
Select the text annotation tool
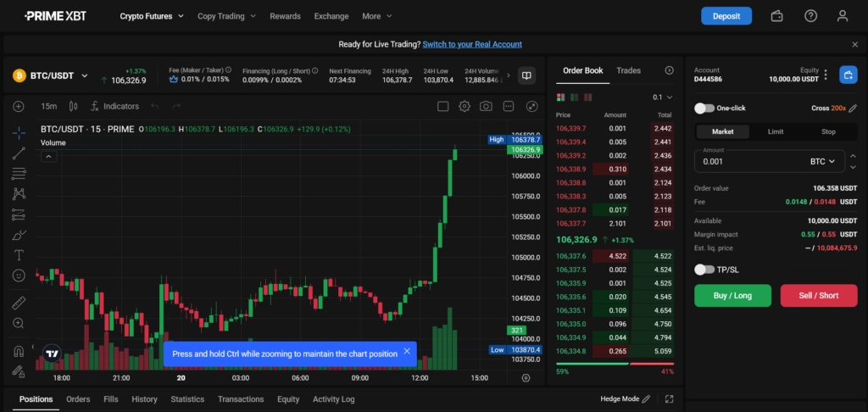tap(19, 255)
